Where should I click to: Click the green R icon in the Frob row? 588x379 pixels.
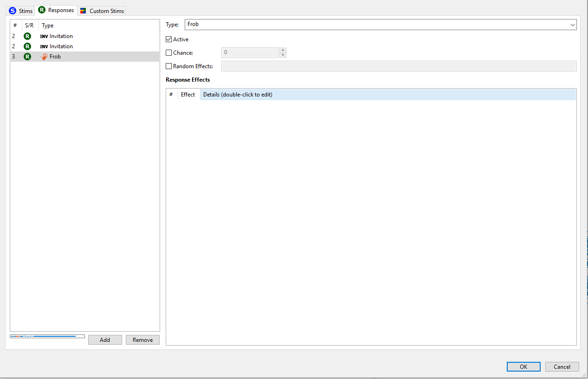(x=27, y=57)
